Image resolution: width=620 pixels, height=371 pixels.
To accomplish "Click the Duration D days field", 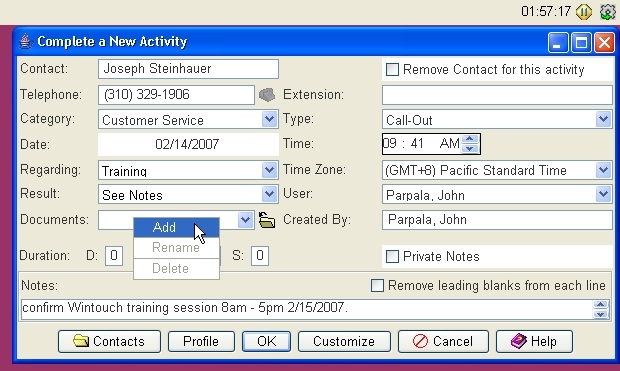I will pyautogui.click(x=114, y=256).
